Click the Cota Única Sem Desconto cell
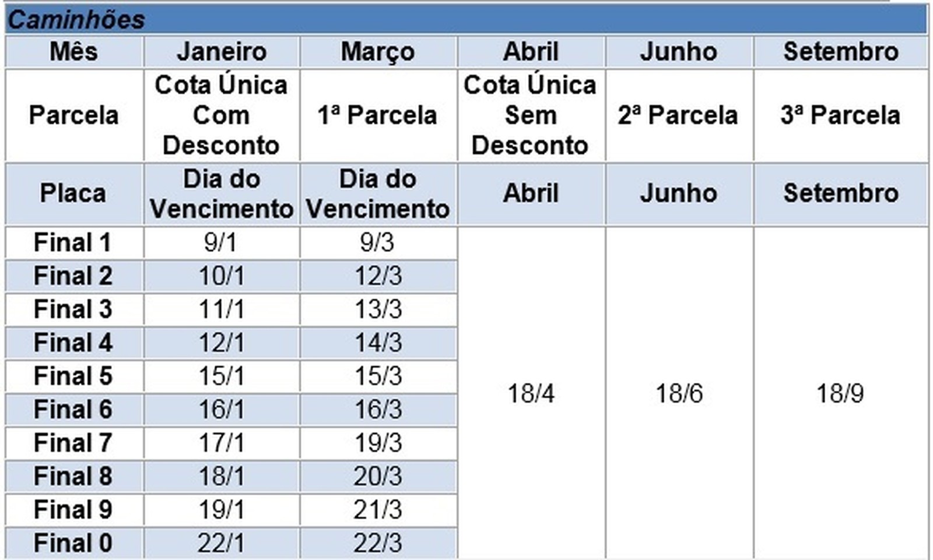Viewport: 933px width, 560px height. (530, 115)
